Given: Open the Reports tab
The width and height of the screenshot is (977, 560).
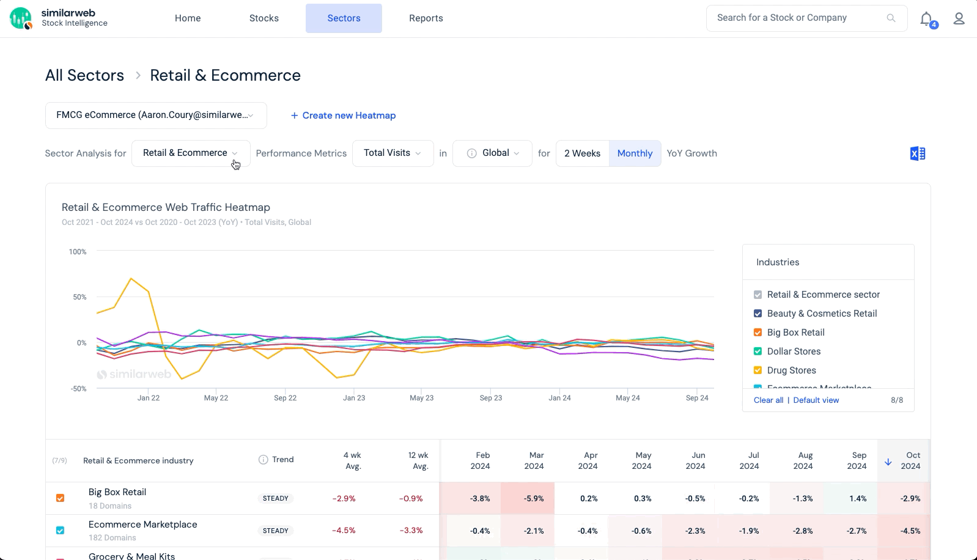Looking at the screenshot, I should pyautogui.click(x=426, y=18).
